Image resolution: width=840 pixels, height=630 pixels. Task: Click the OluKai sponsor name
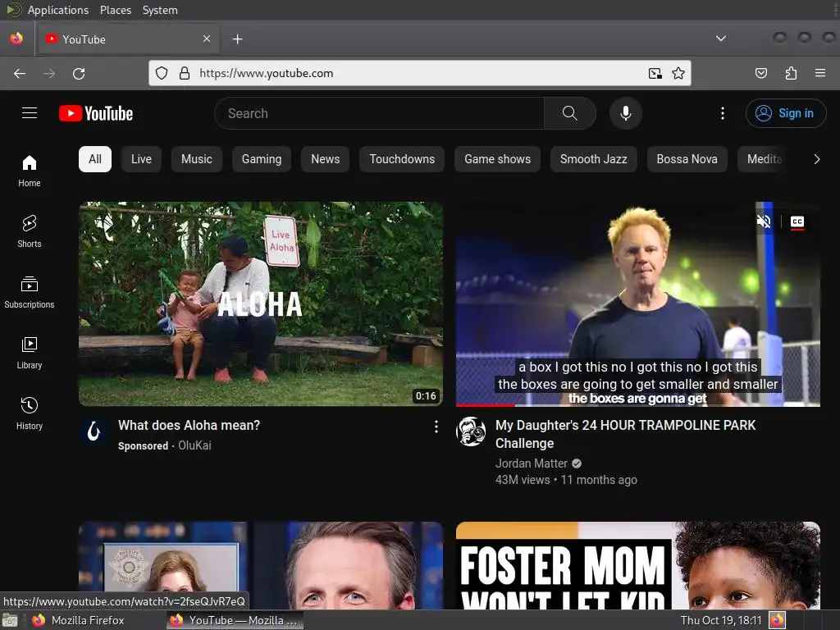pos(194,445)
